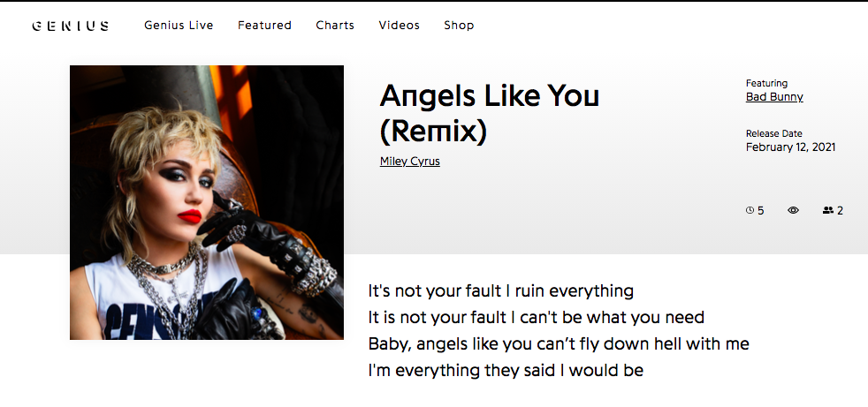868x407 pixels.
Task: Go to the Charts page
Action: pyautogui.click(x=335, y=26)
